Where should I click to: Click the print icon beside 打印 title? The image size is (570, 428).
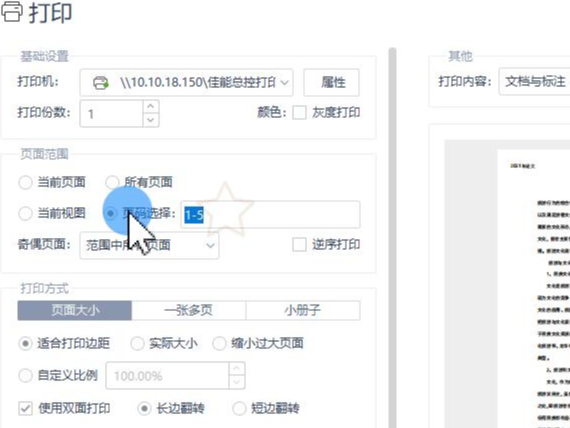(x=12, y=11)
